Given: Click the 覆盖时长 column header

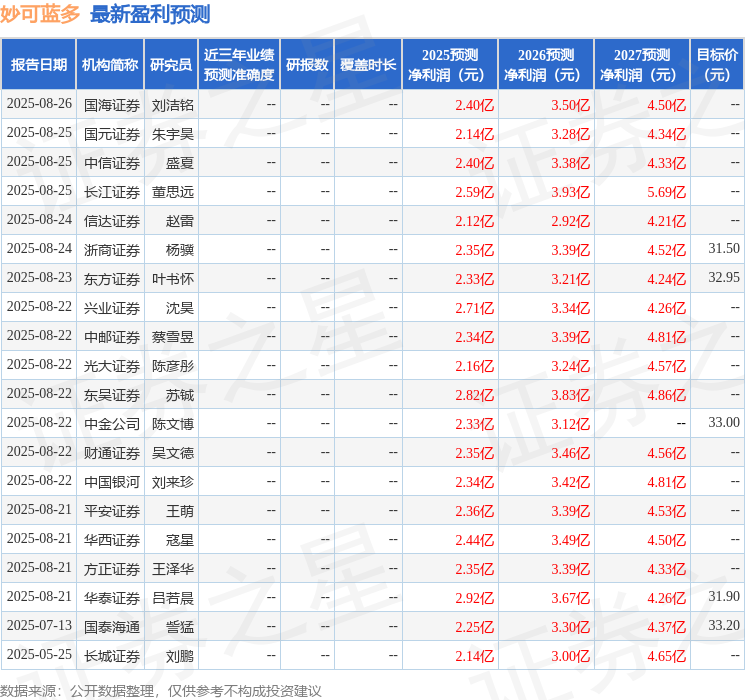Looking at the screenshot, I should [368, 65].
